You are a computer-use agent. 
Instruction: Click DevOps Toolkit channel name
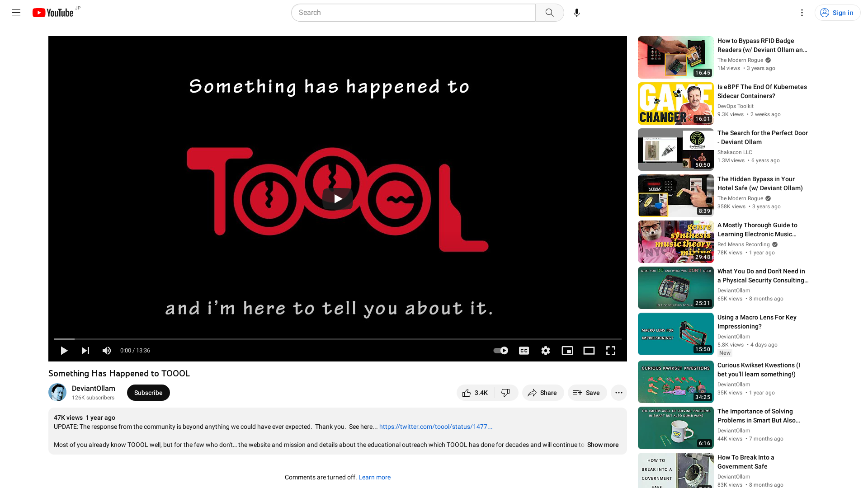(736, 106)
